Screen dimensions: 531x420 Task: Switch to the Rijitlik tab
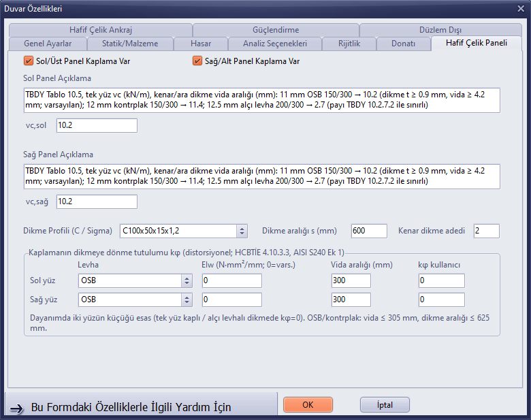coord(349,44)
